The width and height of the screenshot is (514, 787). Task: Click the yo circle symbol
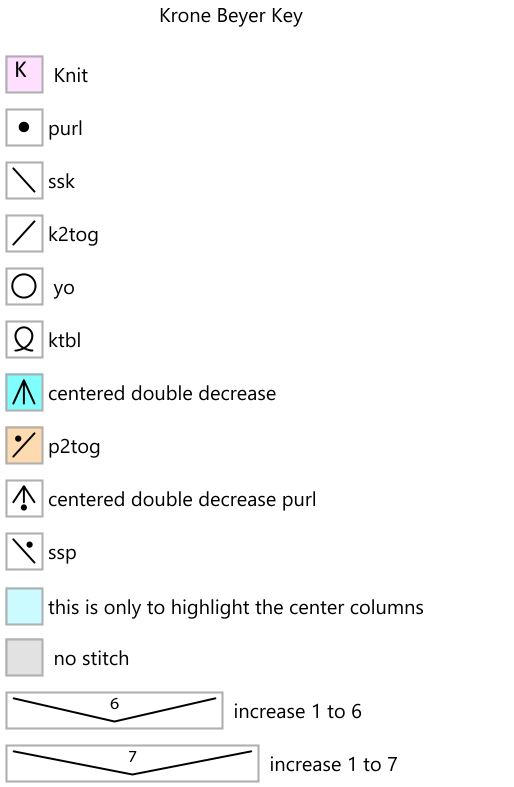(x=24, y=287)
